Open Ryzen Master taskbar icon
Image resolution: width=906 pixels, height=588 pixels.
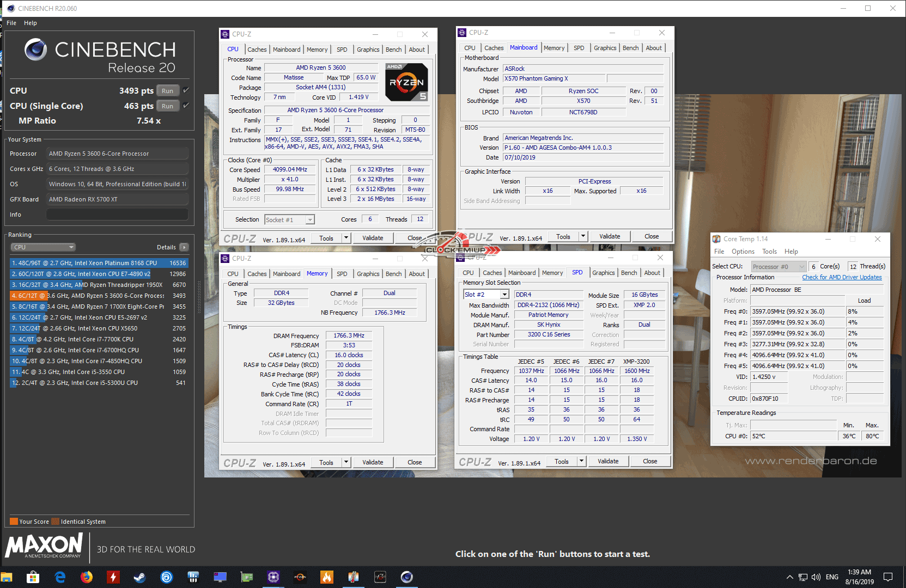pyautogui.click(x=300, y=577)
